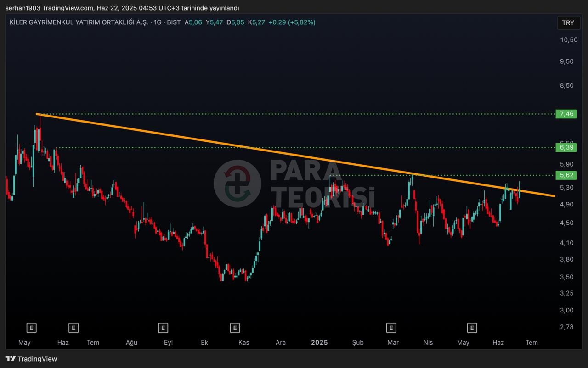The image size is (588, 368).
Task: Click the Eyl month label
Action: (169, 342)
